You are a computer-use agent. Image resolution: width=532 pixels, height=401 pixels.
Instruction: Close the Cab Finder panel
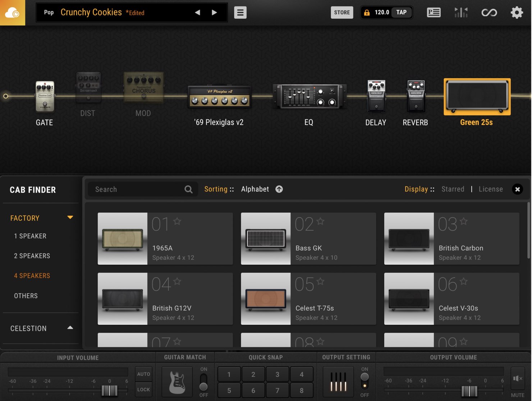pyautogui.click(x=517, y=189)
